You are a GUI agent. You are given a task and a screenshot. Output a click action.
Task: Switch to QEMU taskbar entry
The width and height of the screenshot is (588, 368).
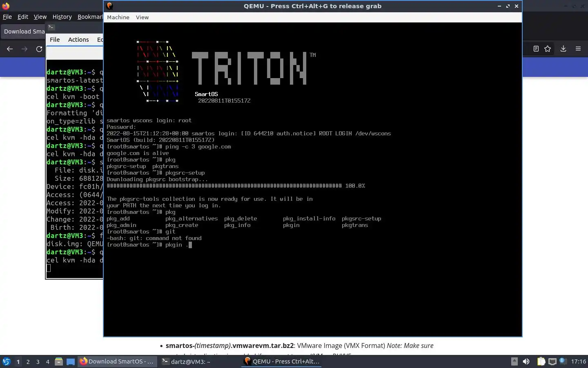coord(281,361)
